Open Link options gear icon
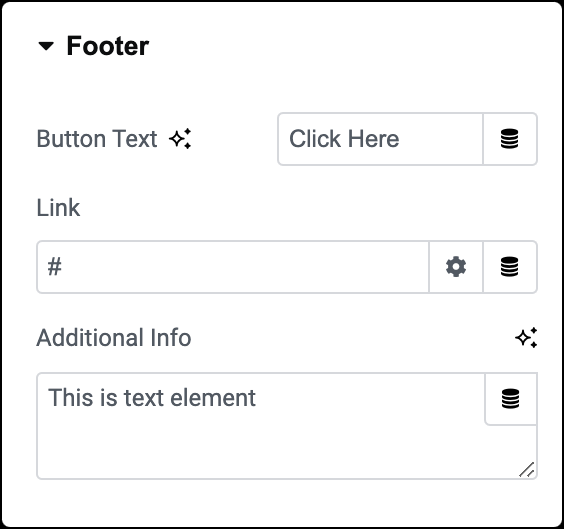The image size is (564, 529). click(x=456, y=267)
